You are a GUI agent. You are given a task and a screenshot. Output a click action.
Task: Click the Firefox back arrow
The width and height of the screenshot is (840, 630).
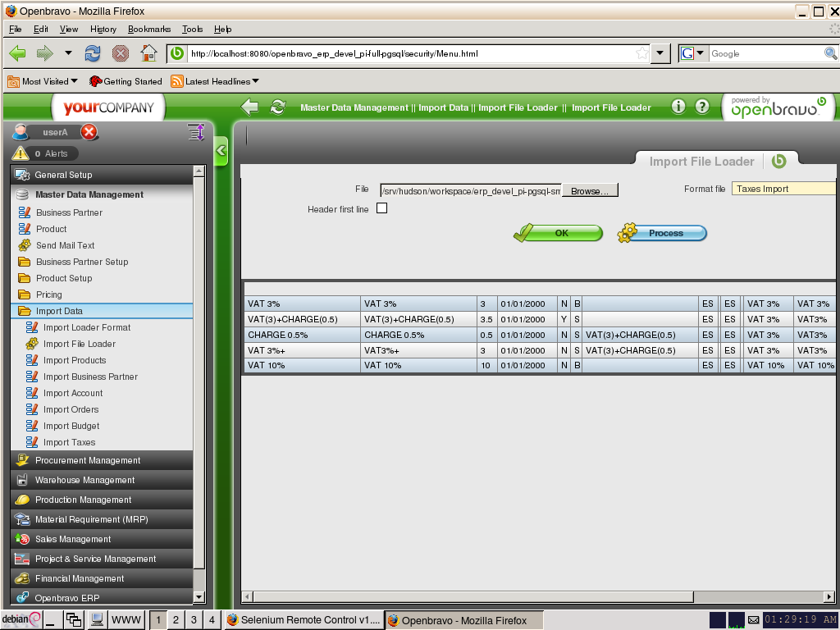[x=18, y=53]
